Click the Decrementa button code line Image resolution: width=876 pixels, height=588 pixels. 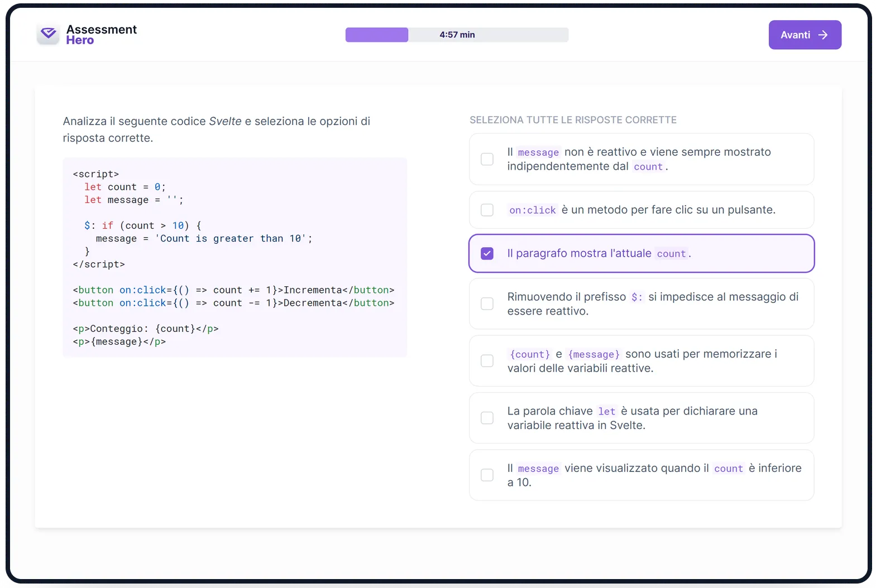233,303
